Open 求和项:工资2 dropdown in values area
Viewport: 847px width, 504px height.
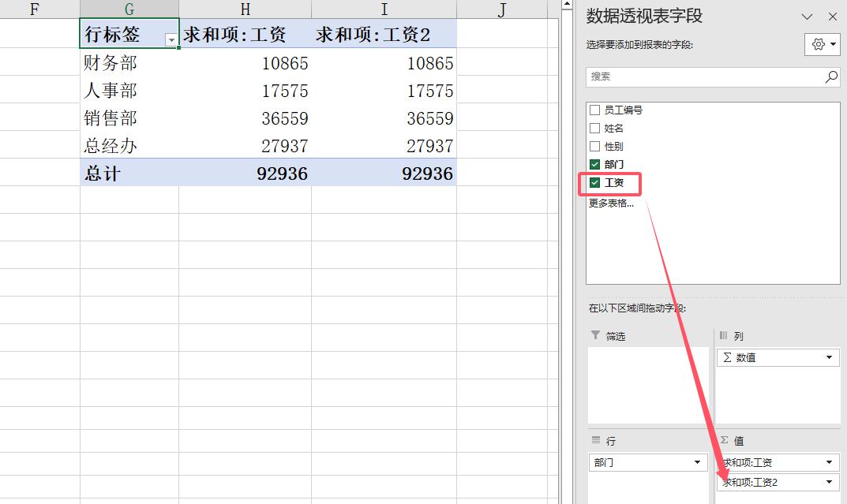click(829, 482)
